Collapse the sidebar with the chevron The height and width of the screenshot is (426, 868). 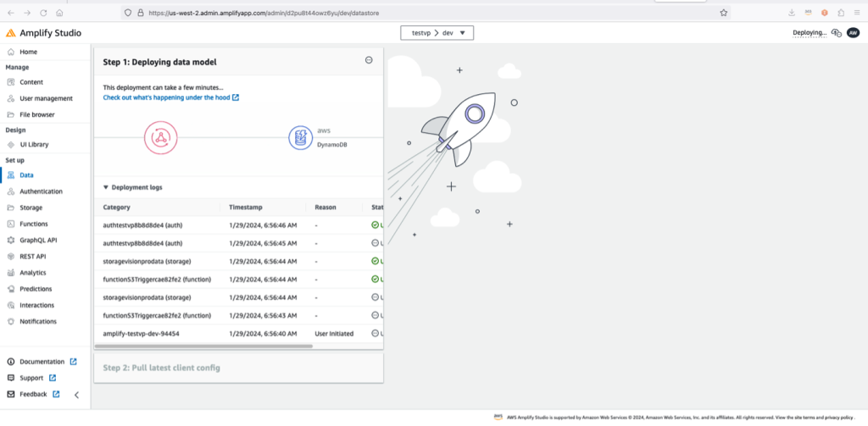point(76,395)
